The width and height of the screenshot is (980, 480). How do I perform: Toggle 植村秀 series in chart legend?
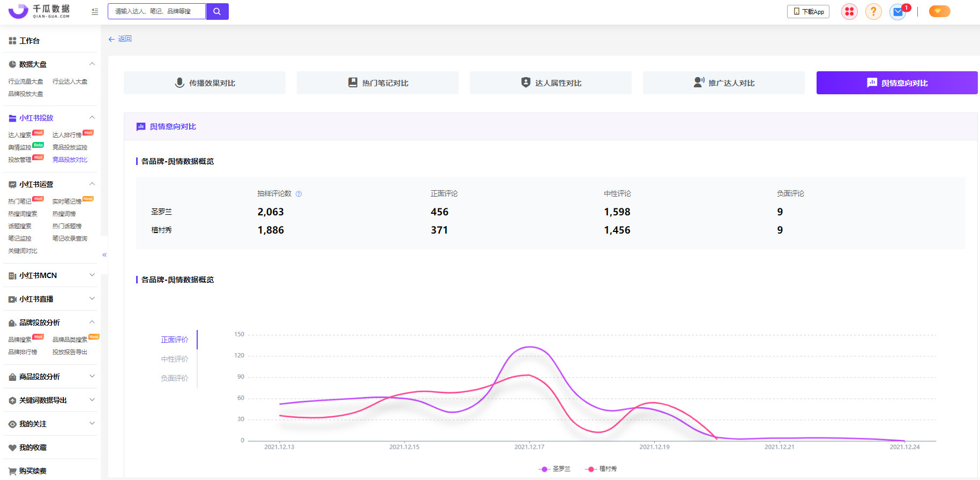coord(601,469)
